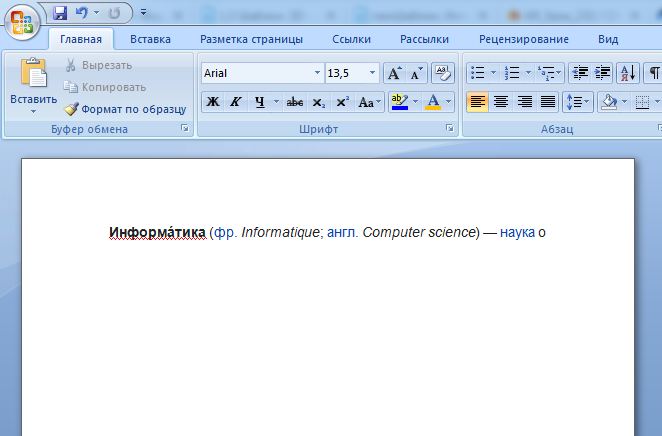
Task: Click Вырезать cut button
Action: coord(98,65)
